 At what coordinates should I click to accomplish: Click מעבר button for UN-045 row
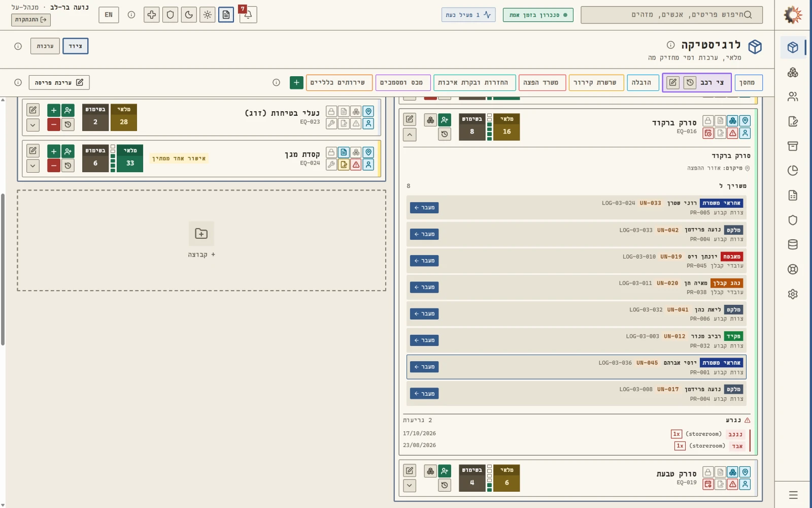click(424, 367)
